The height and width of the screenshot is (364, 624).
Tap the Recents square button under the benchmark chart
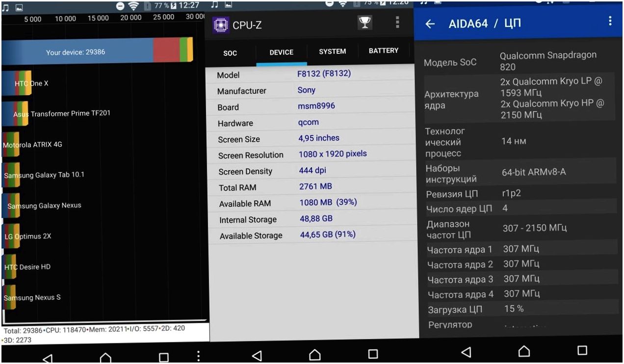tap(164, 358)
